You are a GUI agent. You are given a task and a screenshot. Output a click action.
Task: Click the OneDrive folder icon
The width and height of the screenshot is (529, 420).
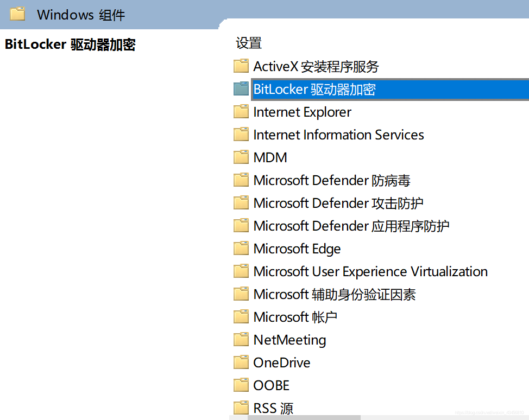coord(241,362)
